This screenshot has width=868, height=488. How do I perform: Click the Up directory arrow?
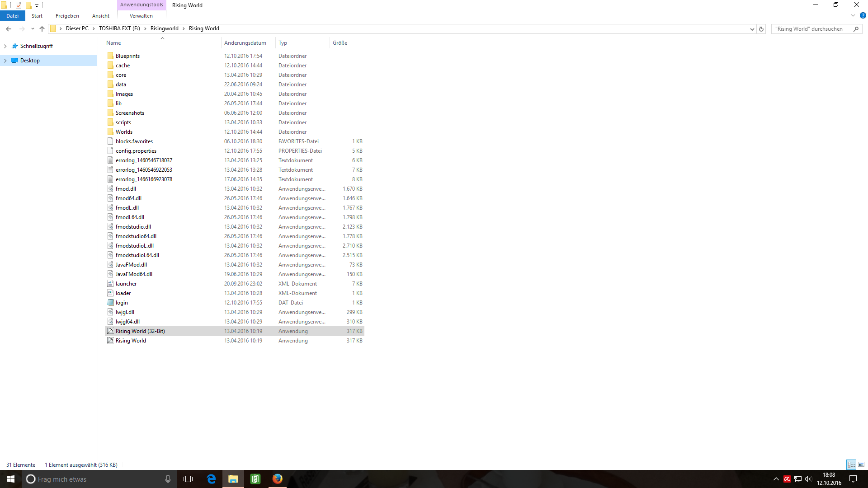click(42, 29)
